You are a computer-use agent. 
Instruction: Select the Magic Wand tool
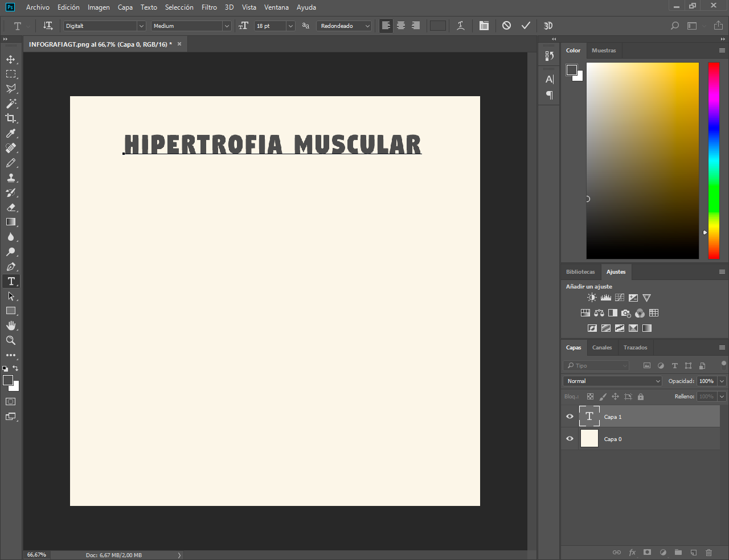pos(11,104)
